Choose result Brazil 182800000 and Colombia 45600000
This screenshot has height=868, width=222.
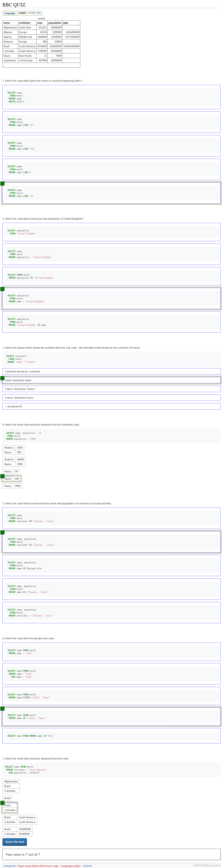coord(17,831)
